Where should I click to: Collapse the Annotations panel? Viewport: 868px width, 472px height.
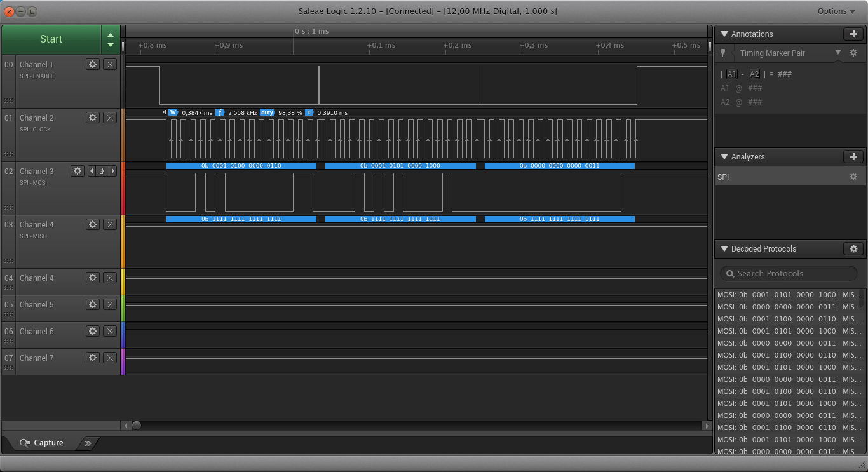point(724,34)
